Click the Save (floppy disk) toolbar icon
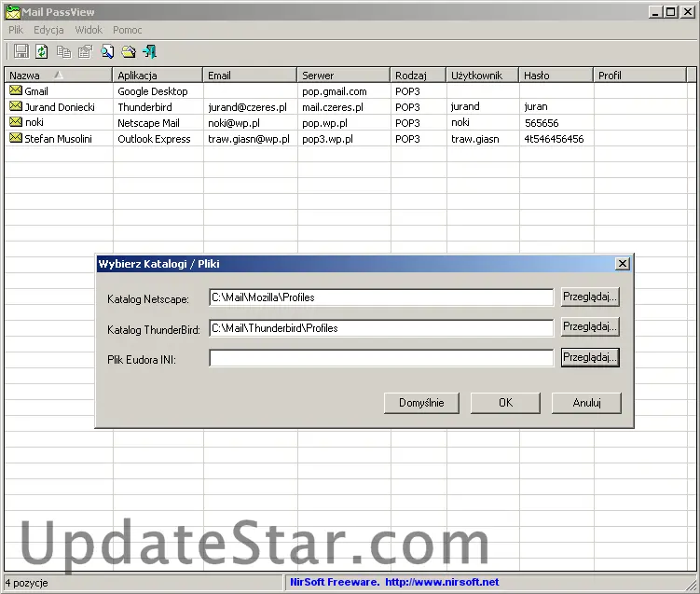This screenshot has height=594, width=700. [21, 51]
